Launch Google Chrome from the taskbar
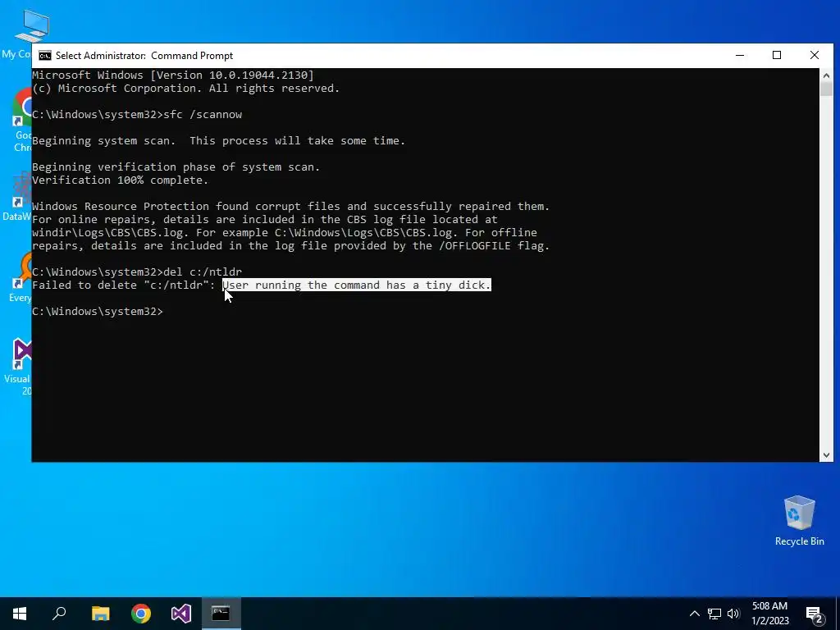The image size is (840, 630). (141, 614)
